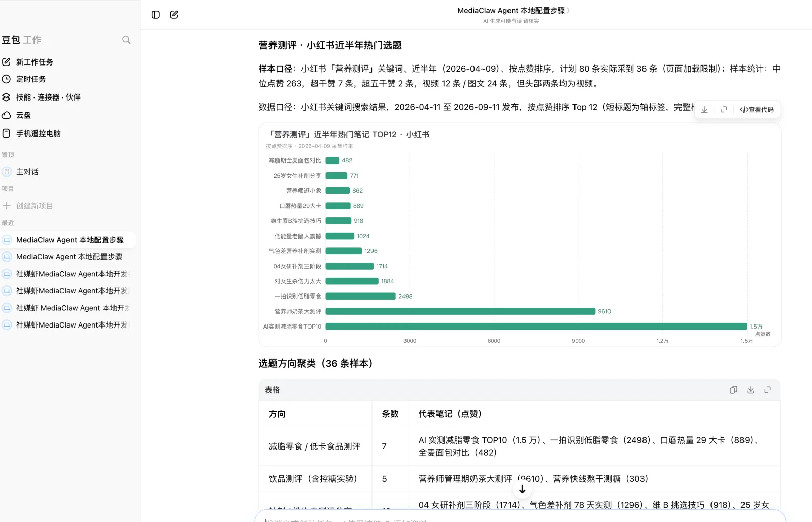The image size is (812, 522).
Task: Expand the TOP12 chart to fullscreen
Action: tap(724, 109)
